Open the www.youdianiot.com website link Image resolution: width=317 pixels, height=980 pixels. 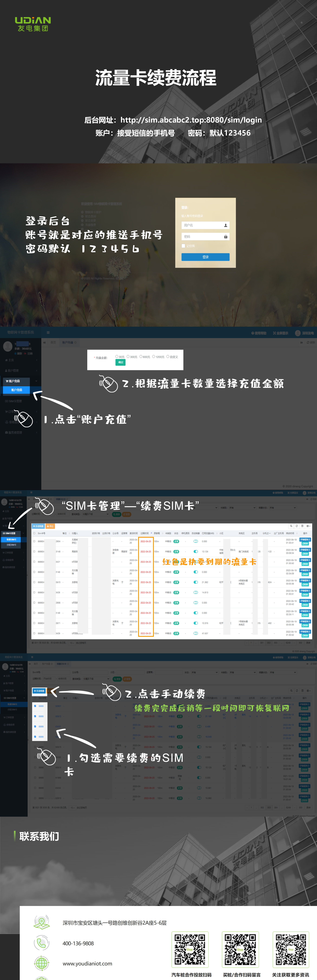coord(87,964)
